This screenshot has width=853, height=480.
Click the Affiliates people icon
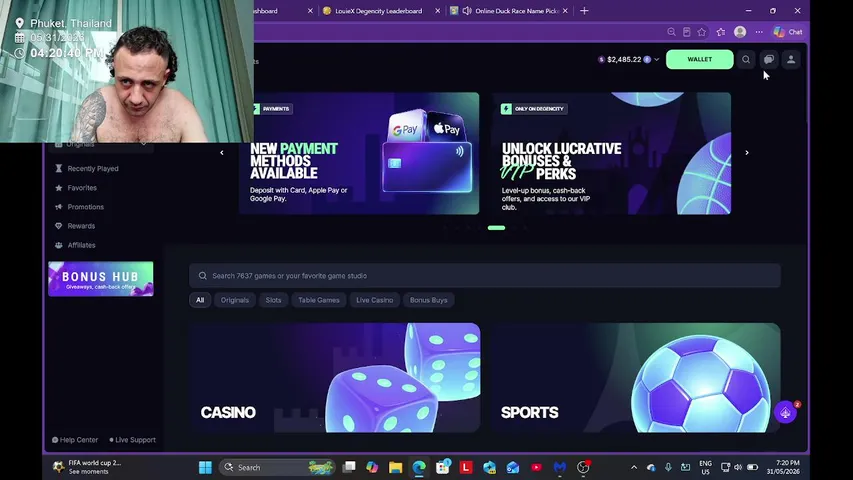coord(58,245)
